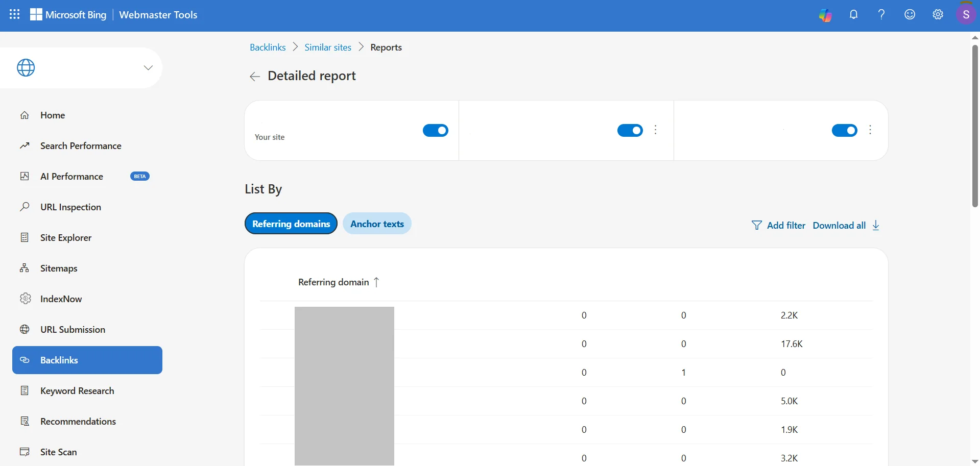Click the filter funnel icon
The height and width of the screenshot is (466, 980).
757,225
